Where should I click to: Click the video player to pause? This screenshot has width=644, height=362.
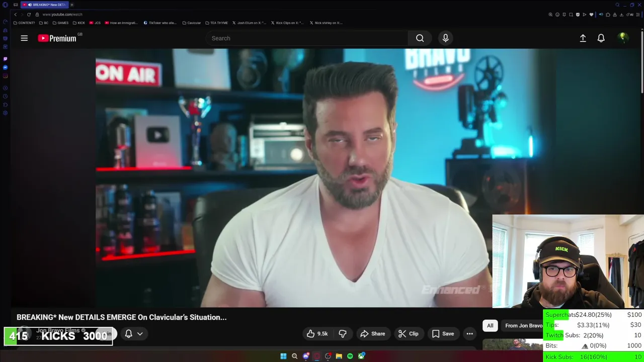tap(294, 178)
